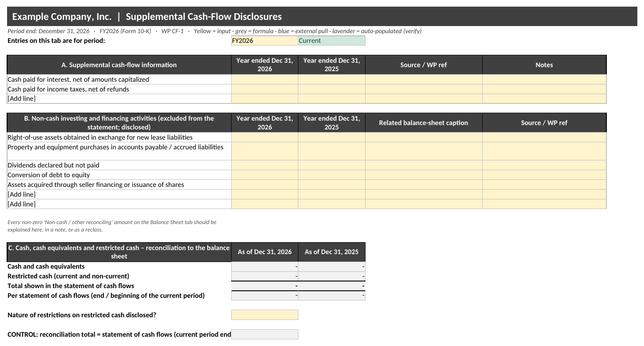Click 'Conversion of debt to equity' row label
The image size is (644, 346).
[49, 175]
